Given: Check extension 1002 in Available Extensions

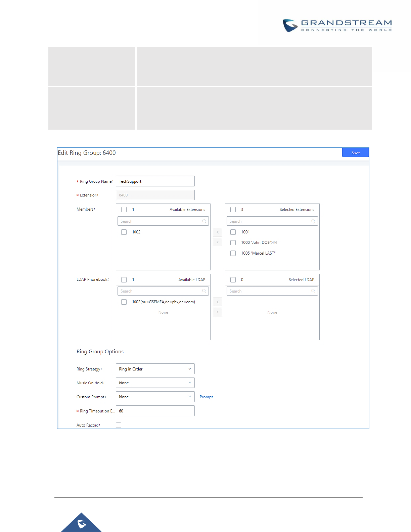Looking at the screenshot, I should (124, 232).
